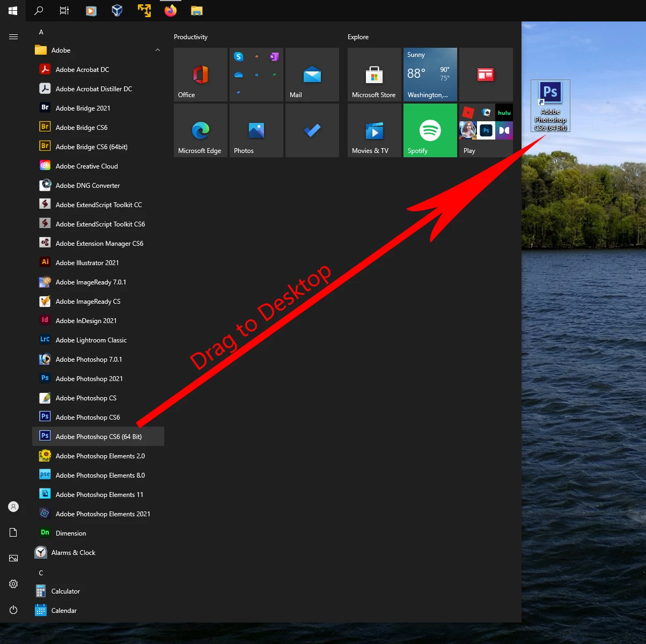Open taskbar Search
Viewport: 646px width, 644px height.
[x=39, y=11]
